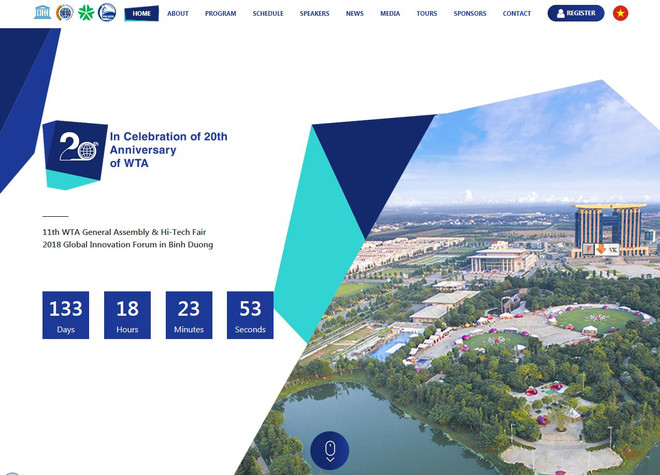Go to the SPONSORS page
Screen dimensions: 660x475
pos(470,14)
